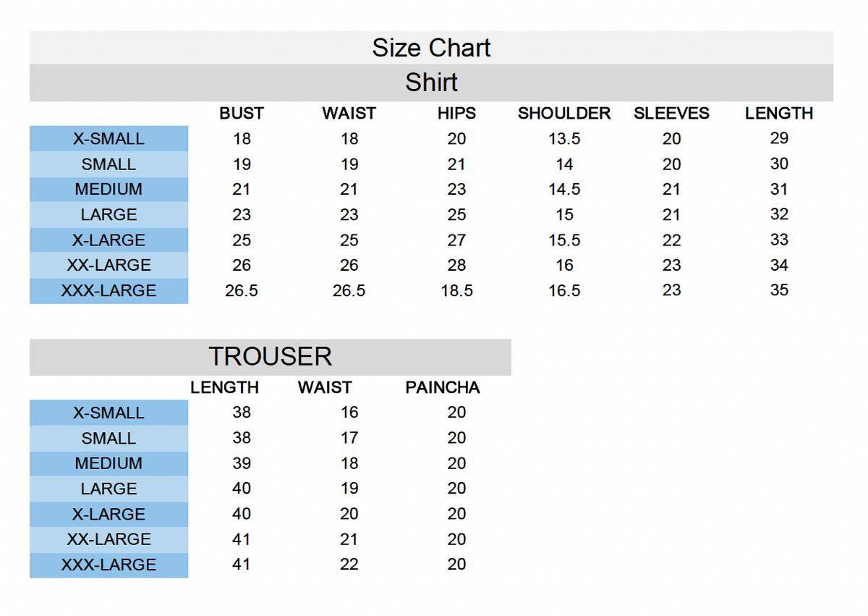This screenshot has height=616, width=868.
Task: Click the SHOULDER column header
Action: (x=564, y=114)
